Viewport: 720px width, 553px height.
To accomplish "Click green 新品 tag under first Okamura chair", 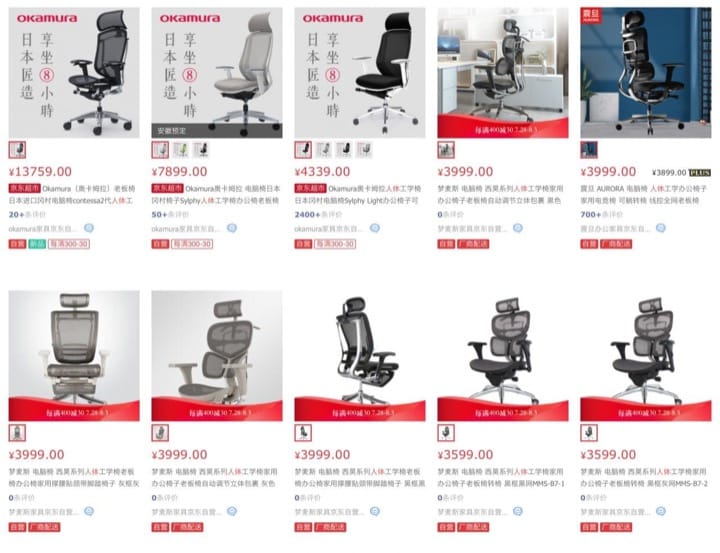I will (x=37, y=244).
